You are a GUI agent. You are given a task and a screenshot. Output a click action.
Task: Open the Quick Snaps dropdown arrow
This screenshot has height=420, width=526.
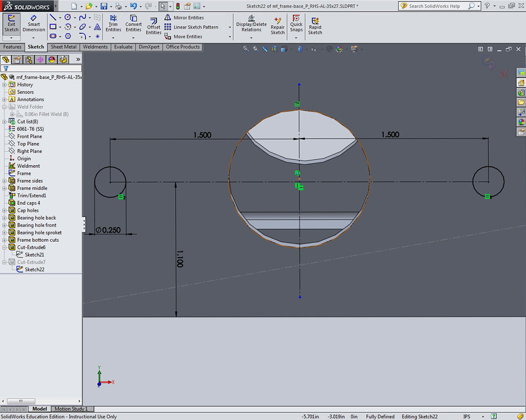[296, 37]
